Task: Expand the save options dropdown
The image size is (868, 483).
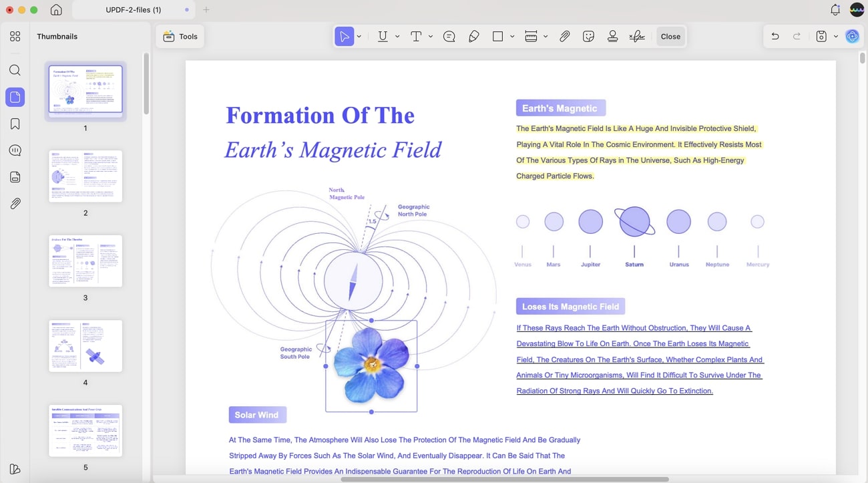Action: 835,37
